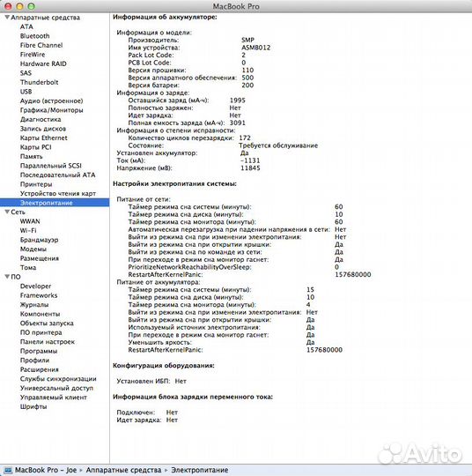Collapse the Сеть section triangle
The width and height of the screenshot is (472, 476).
(x=7, y=212)
